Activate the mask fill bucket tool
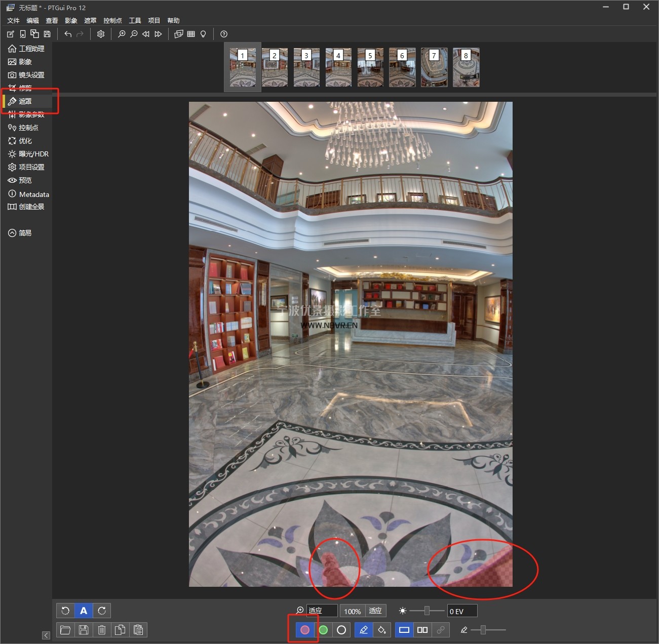 [x=382, y=630]
